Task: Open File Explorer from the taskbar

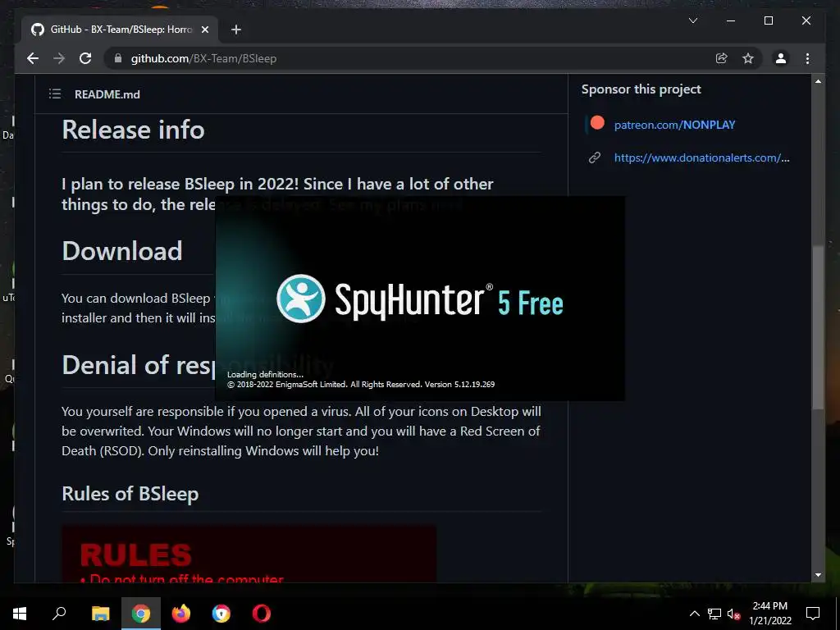Action: [x=100, y=614]
